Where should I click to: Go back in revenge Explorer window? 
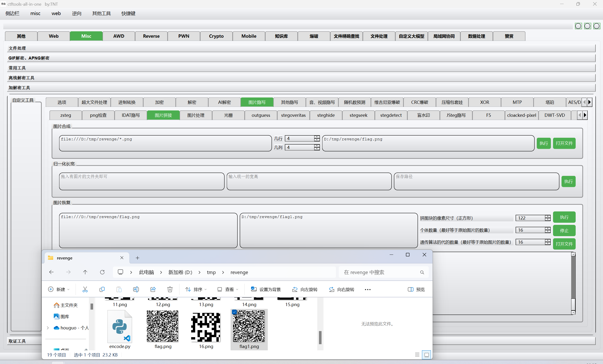51,272
